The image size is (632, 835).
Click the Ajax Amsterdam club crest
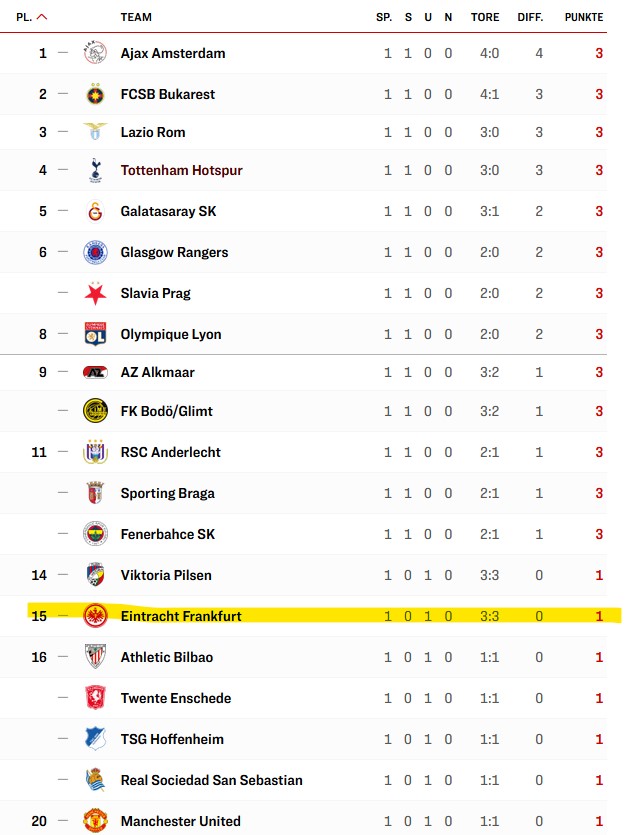pyautogui.click(x=95, y=53)
